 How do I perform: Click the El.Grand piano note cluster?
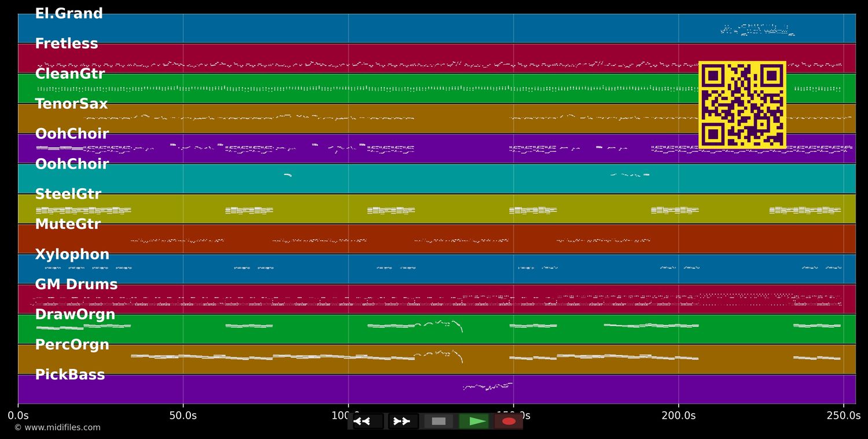click(x=757, y=30)
